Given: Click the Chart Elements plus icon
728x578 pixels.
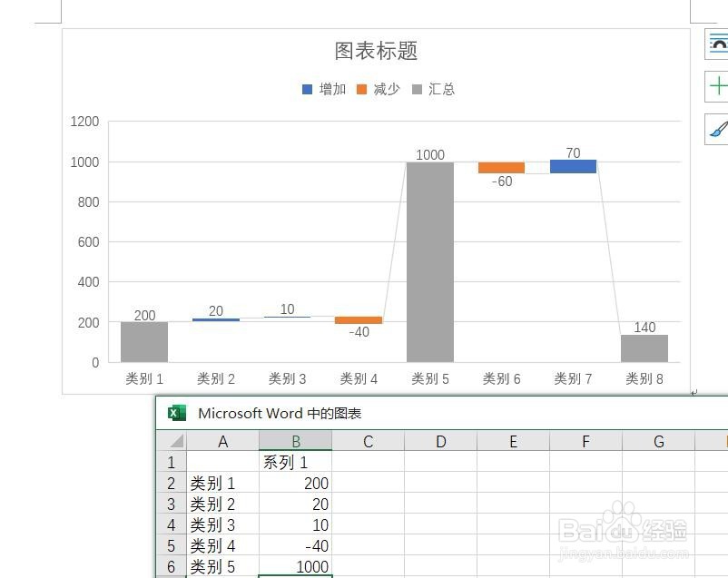Looking at the screenshot, I should 716,85.
